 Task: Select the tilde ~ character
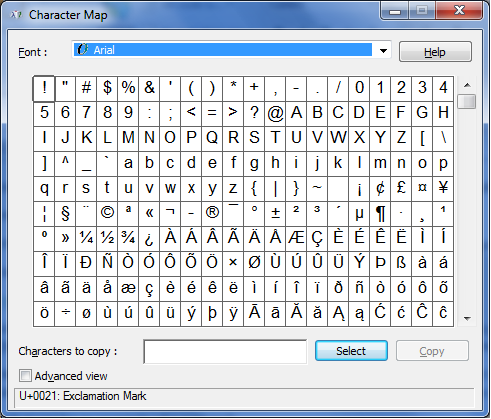point(317,189)
